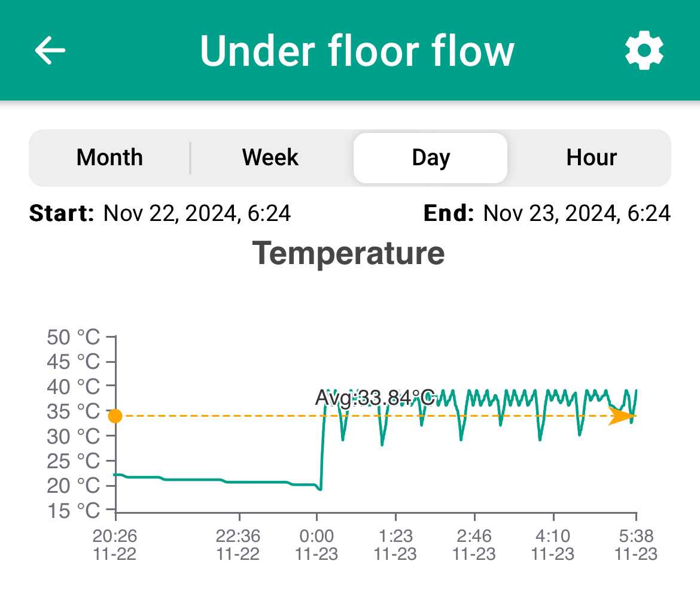This screenshot has height=594, width=700.
Task: Open settings via the gear icon
Action: pos(644,50)
